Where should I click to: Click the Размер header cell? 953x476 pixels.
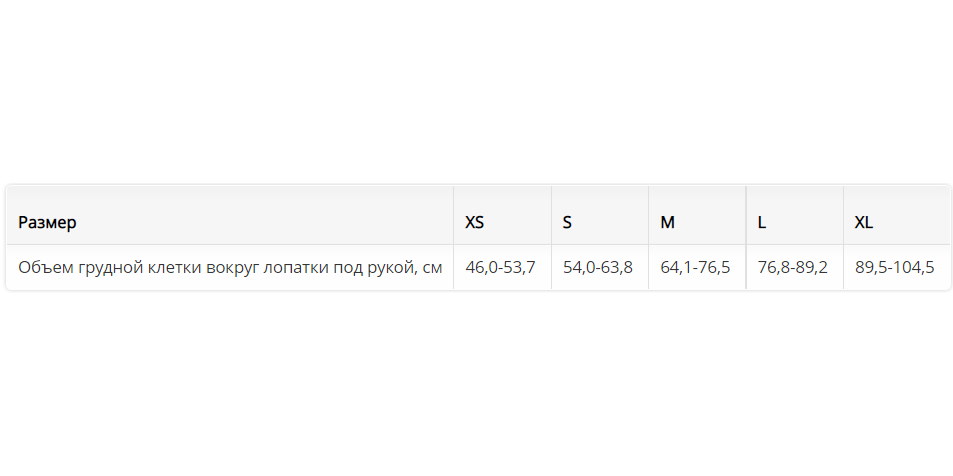(47, 222)
